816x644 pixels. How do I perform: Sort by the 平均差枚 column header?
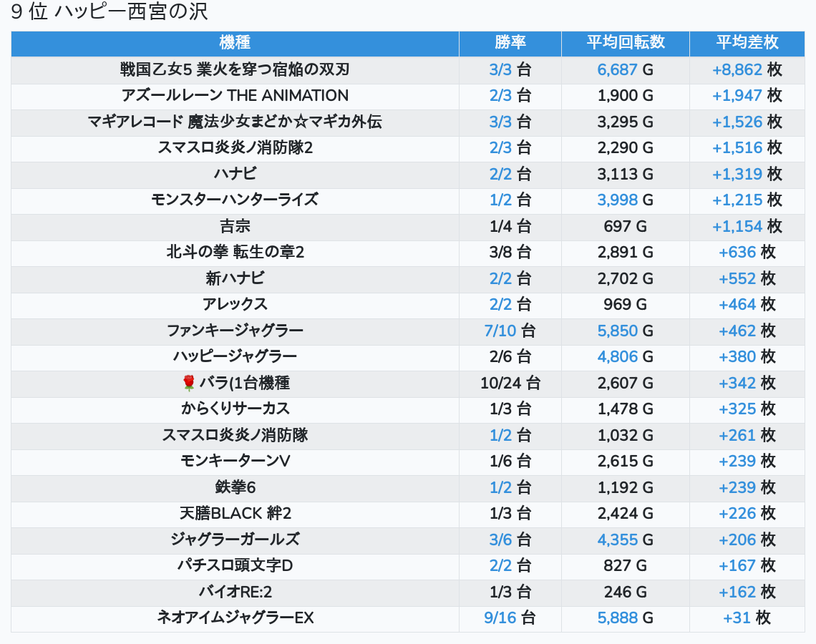pyautogui.click(x=747, y=42)
